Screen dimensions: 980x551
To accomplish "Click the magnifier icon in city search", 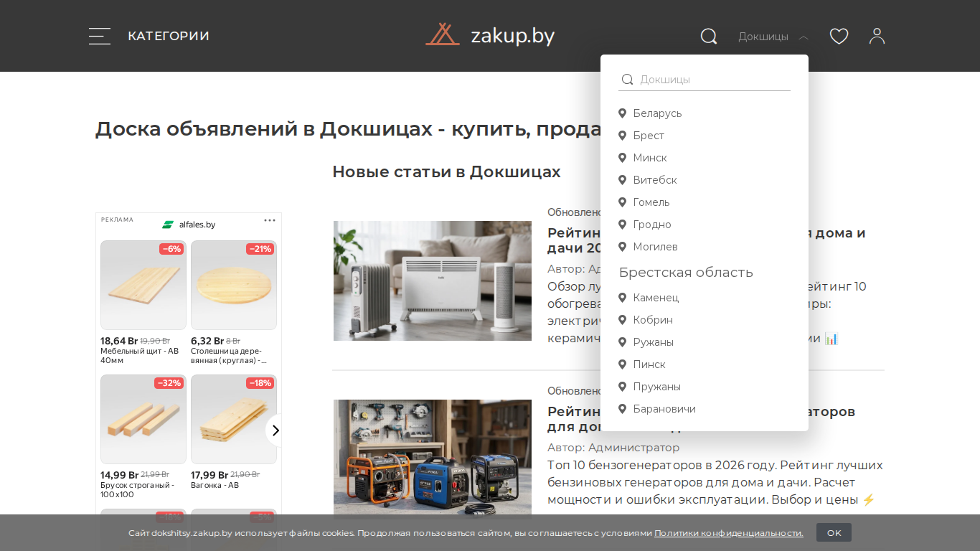I will (x=627, y=80).
